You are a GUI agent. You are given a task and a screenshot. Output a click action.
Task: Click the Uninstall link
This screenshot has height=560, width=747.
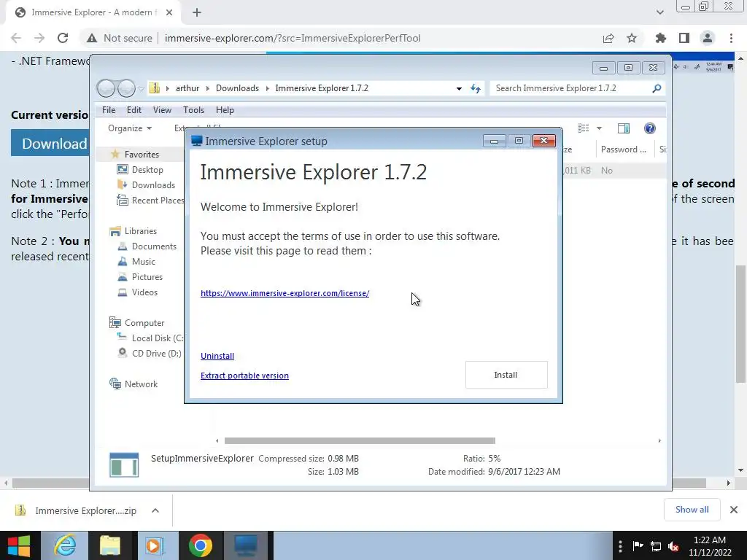coord(217,356)
